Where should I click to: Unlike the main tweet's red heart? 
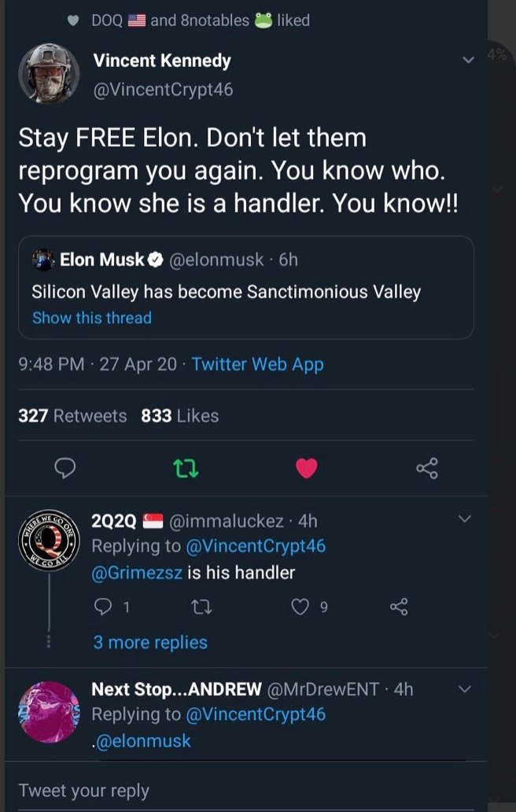click(x=306, y=469)
